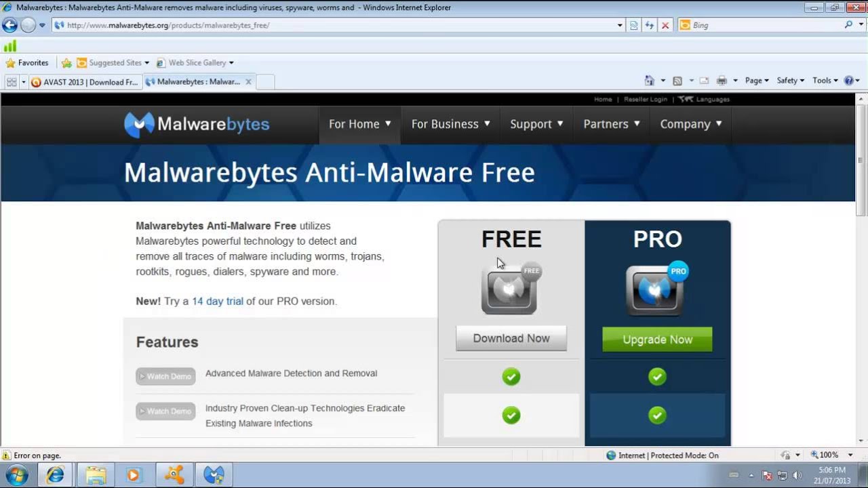This screenshot has width=868, height=488.
Task: Click the FREE product icon image
Action: pyautogui.click(x=511, y=289)
